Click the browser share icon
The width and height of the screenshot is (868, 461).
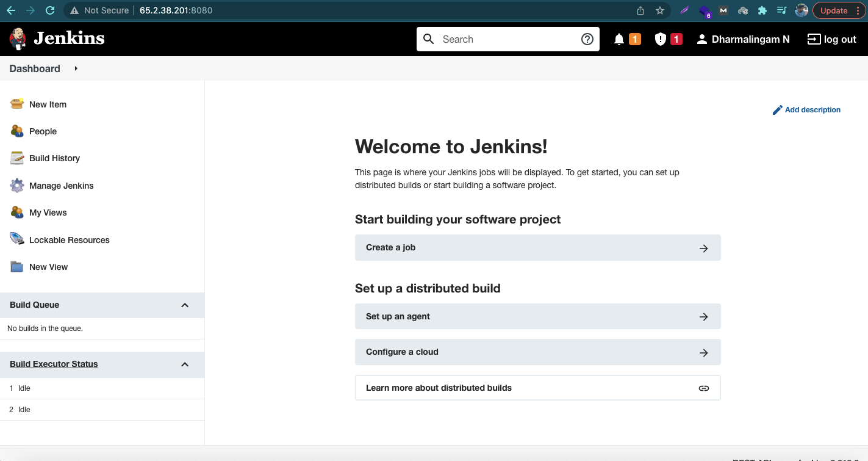point(640,10)
